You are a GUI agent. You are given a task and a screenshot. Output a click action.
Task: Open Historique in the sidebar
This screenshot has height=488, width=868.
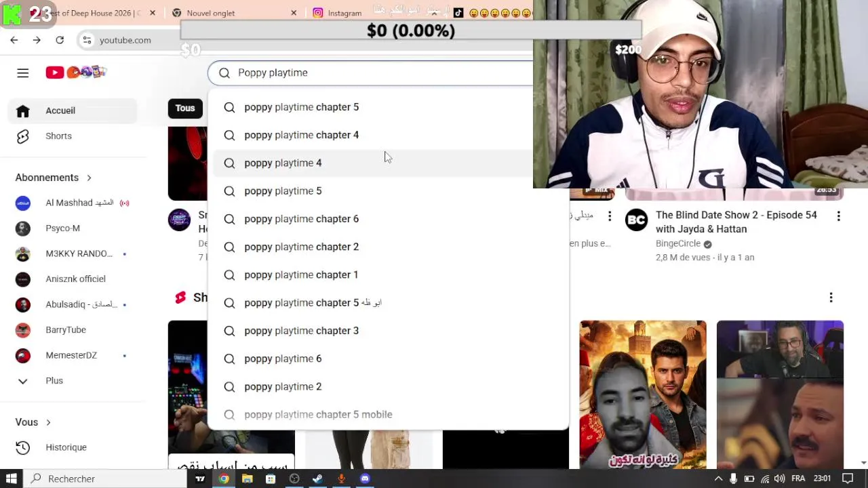coord(73,447)
